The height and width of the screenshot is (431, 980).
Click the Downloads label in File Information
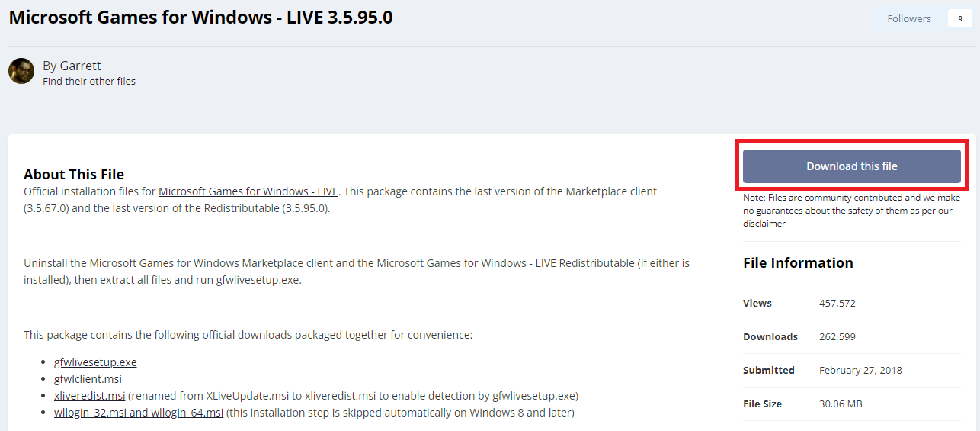[x=770, y=336]
